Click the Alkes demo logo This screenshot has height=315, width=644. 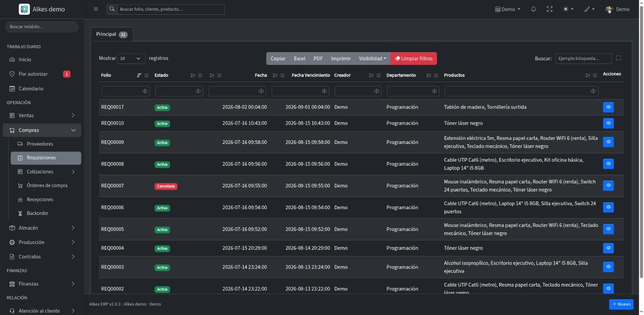tap(42, 9)
